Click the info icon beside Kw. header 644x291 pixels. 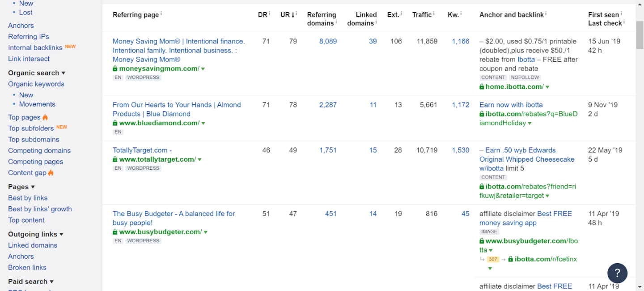click(x=462, y=14)
